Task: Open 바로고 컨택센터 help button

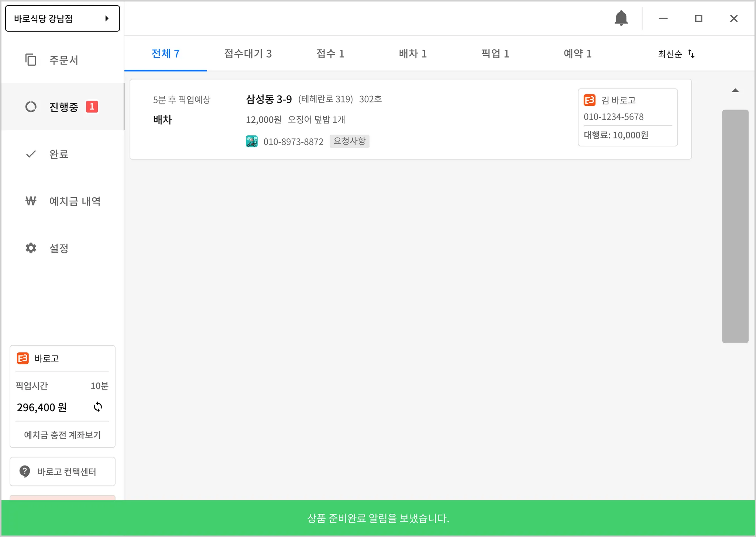Action: 62,471
